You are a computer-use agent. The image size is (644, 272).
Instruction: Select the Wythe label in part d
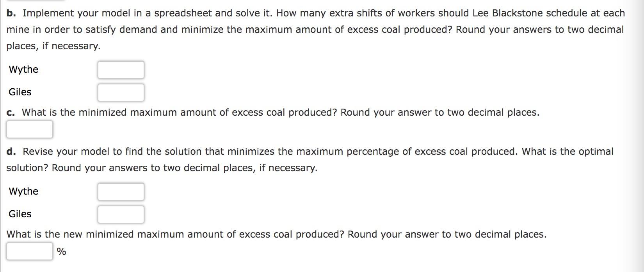tap(23, 192)
